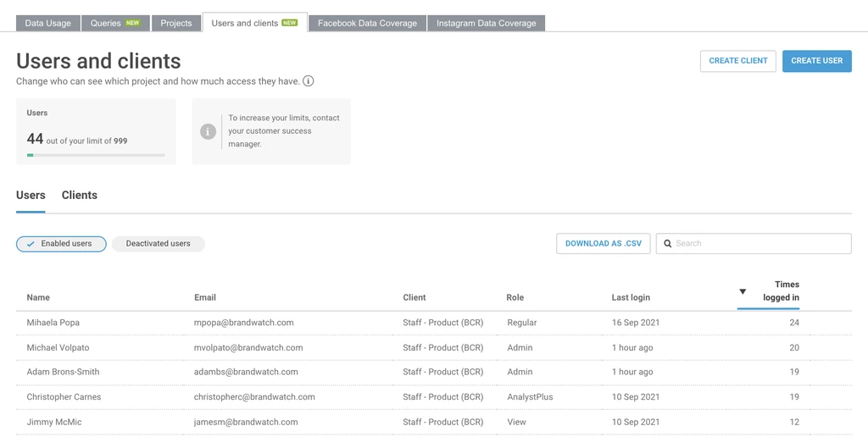
Task: Open Facebook Data Coverage tab
Action: coord(367,23)
